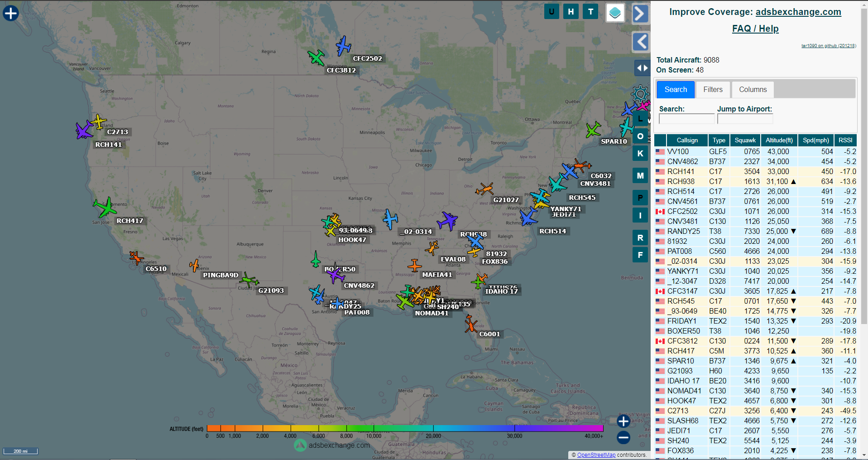868x460 pixels.
Task: Click the RCH417 green aircraft icon on map
Action: (106, 207)
